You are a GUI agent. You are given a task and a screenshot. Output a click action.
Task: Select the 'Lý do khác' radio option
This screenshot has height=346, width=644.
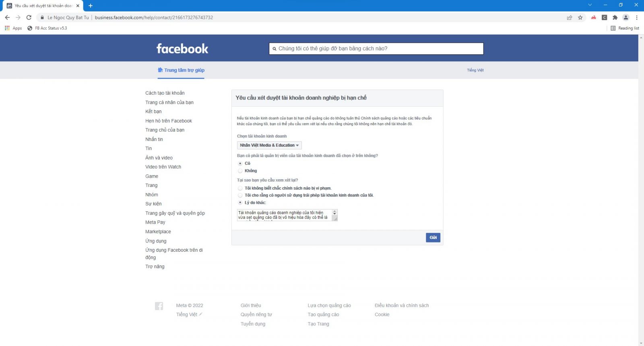coord(240,203)
